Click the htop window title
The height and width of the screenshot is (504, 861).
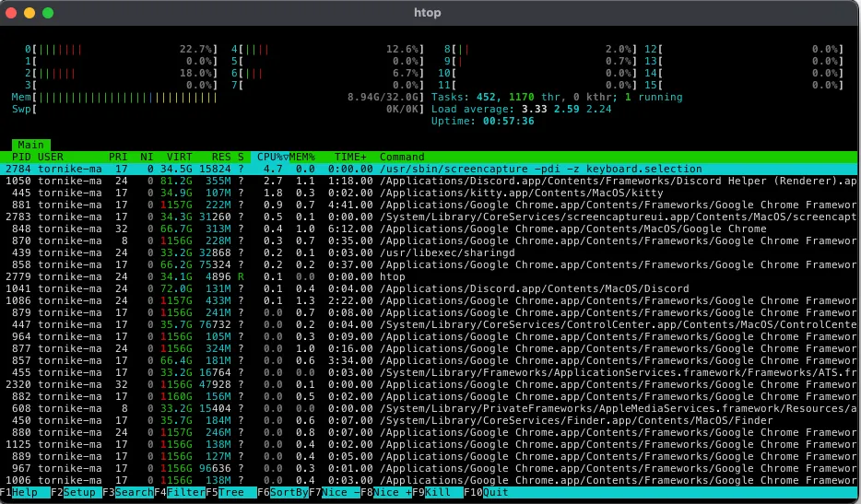tap(427, 13)
